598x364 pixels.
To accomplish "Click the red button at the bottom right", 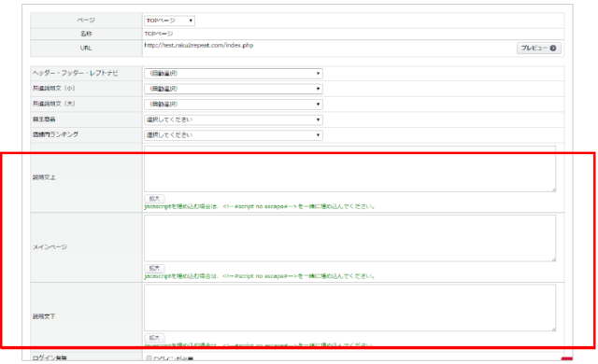I will coord(567,358).
